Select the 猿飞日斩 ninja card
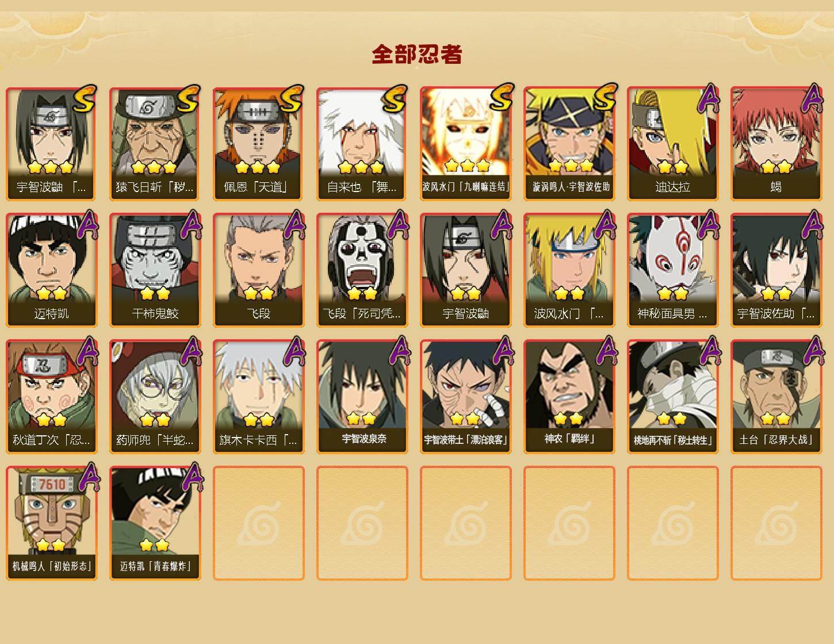 [x=155, y=144]
